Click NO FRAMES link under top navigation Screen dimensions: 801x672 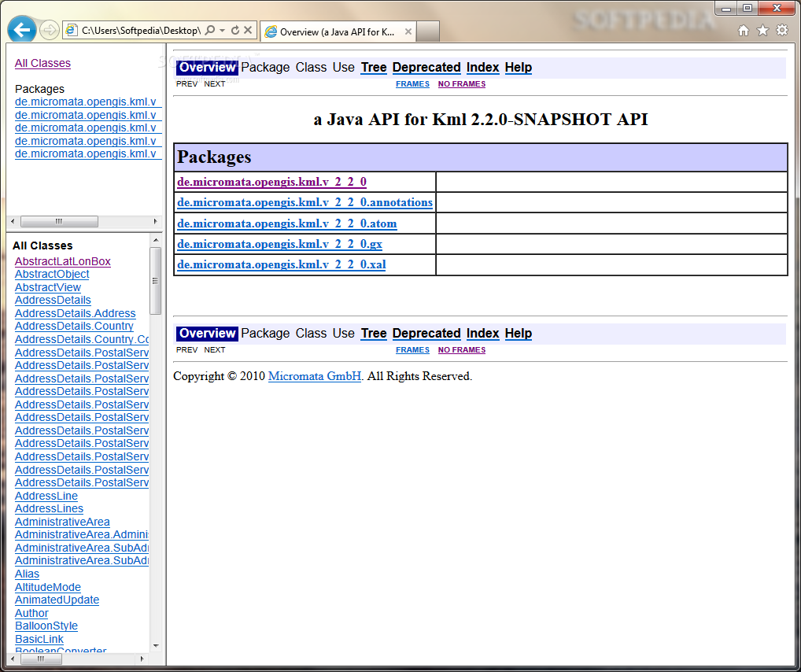tap(462, 84)
